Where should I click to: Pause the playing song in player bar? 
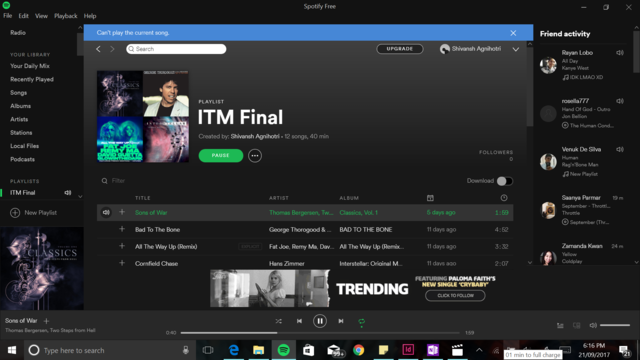[320, 321]
